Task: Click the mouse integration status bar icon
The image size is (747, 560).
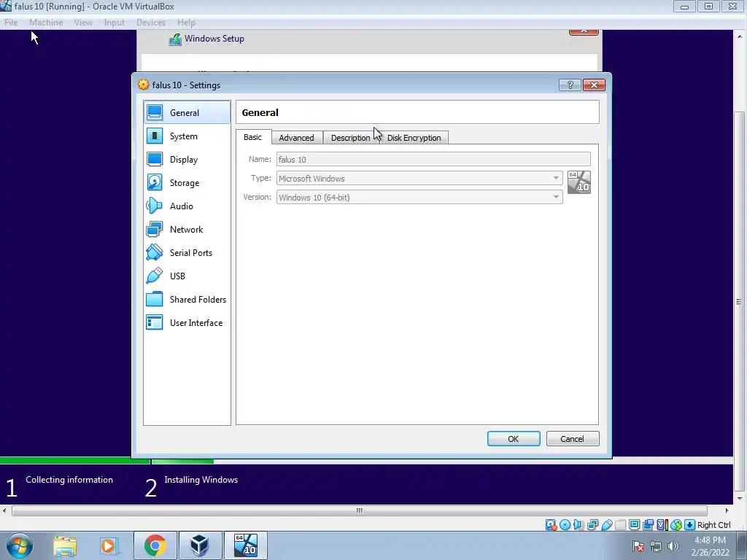Action: pos(676,525)
